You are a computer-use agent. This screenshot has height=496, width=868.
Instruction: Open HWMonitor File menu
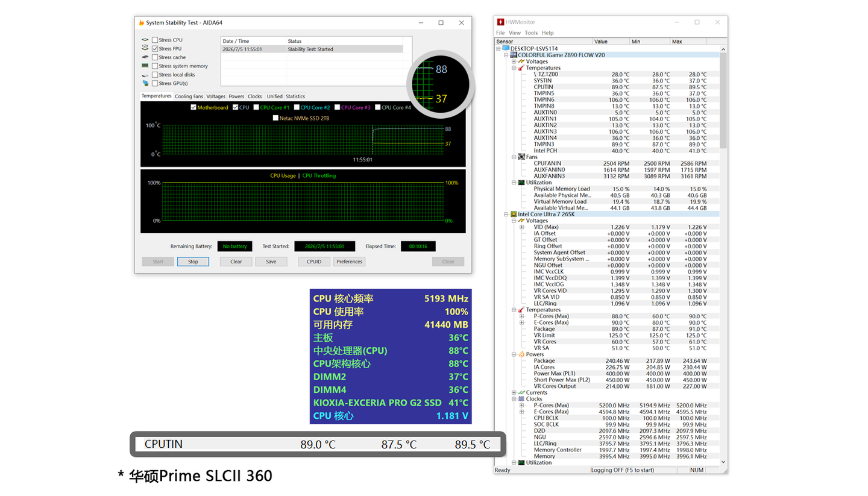[x=500, y=33]
